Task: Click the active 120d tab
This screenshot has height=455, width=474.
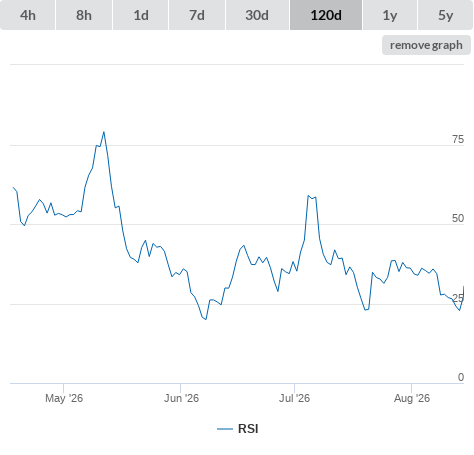Action: pos(326,15)
